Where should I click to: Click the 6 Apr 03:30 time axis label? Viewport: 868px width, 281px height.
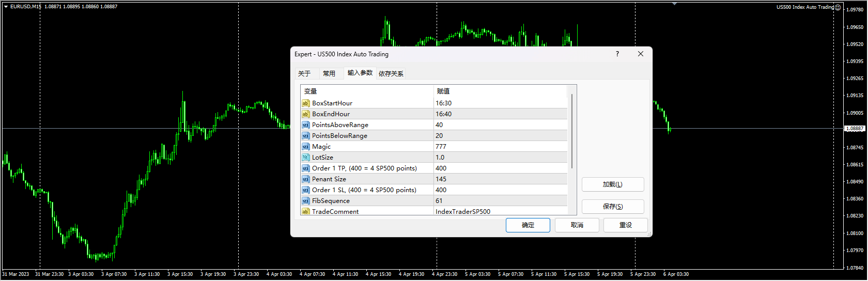click(676, 274)
